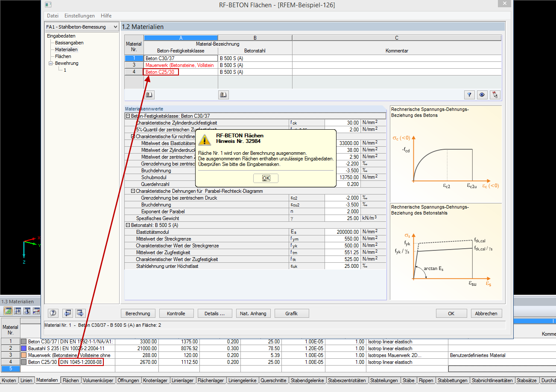Open the concrete material library book icon
Screen dimensions: 556x392
149,95
